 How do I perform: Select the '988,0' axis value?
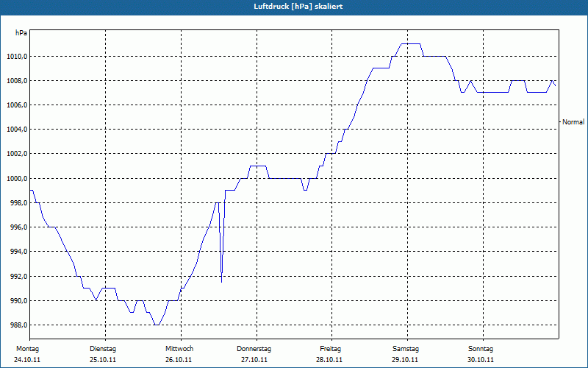click(x=18, y=325)
